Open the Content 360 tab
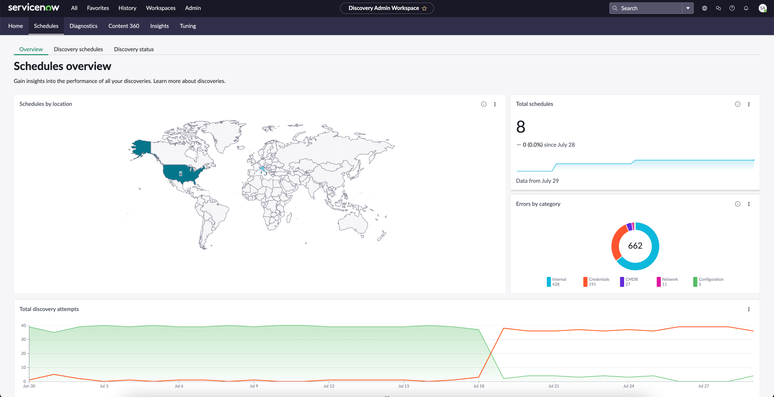Image resolution: width=774 pixels, height=397 pixels. pos(124,26)
